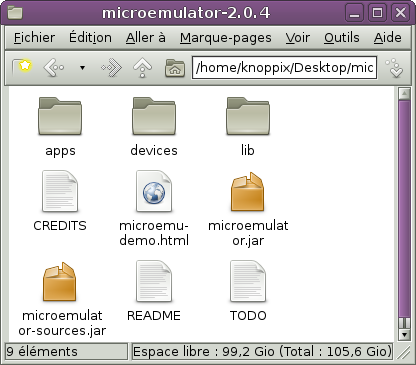Select the TODO document icon
Image resolution: width=416 pixels, height=365 pixels.
point(248,281)
